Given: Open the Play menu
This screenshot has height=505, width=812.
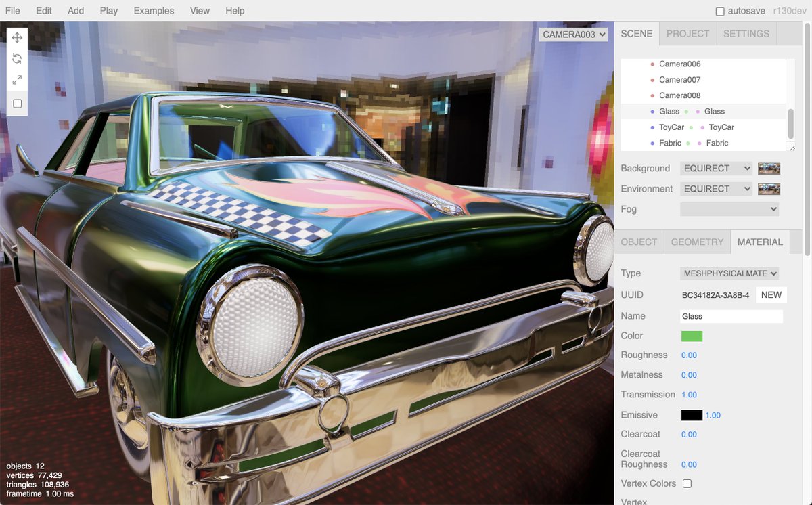Looking at the screenshot, I should [x=108, y=11].
